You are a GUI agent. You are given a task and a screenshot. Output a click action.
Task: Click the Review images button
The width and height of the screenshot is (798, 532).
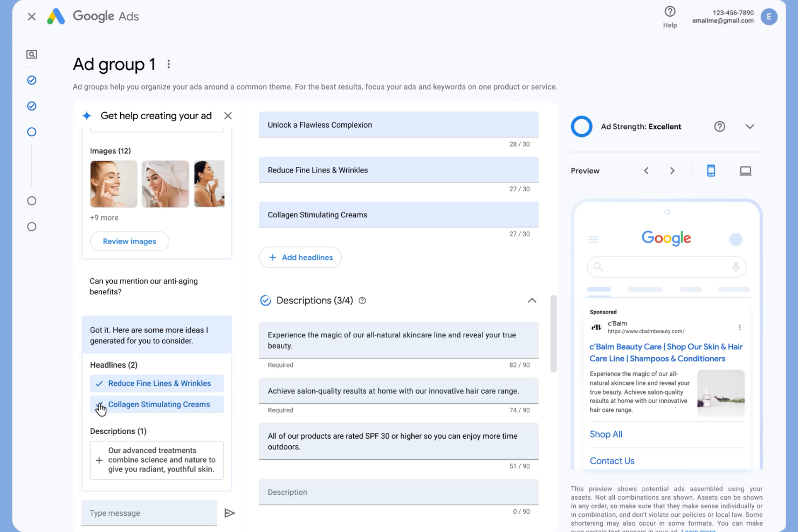[129, 241]
